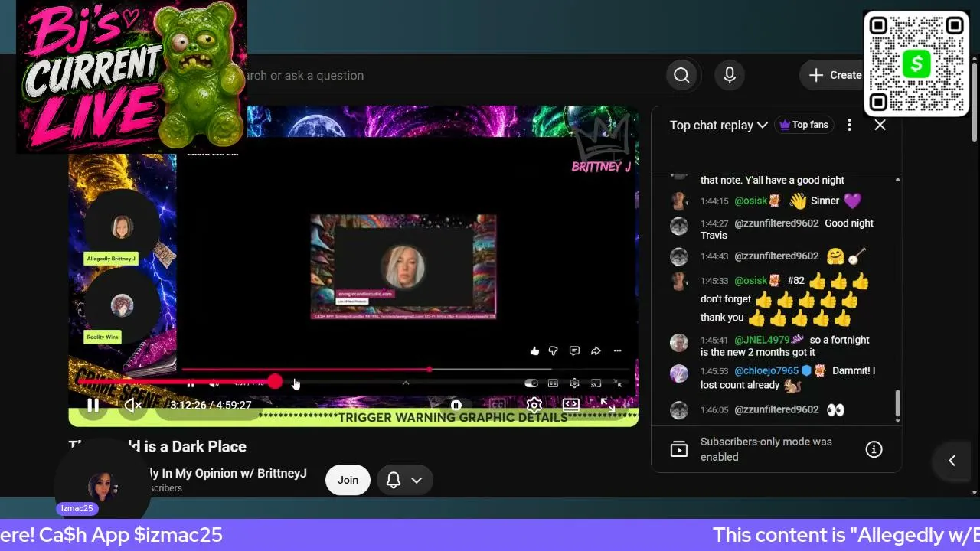980x551 pixels.
Task: Click the Cash App QR code
Action: (x=916, y=64)
